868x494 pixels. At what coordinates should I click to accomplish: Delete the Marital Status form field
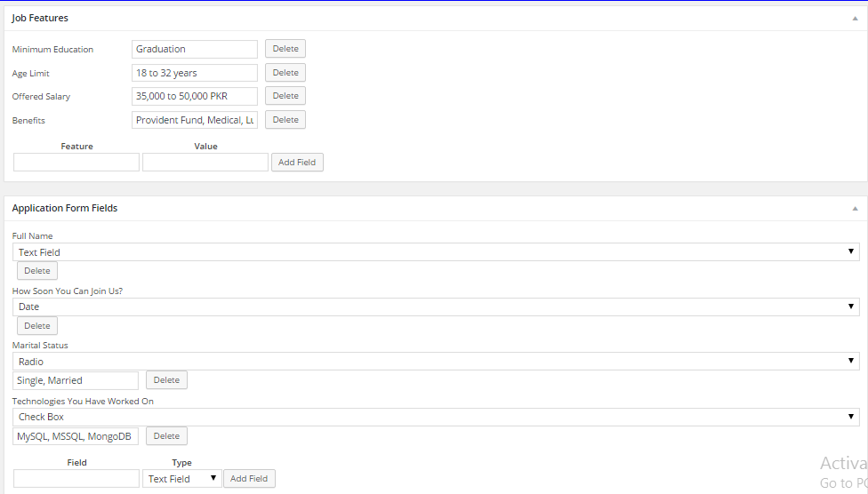tap(166, 380)
